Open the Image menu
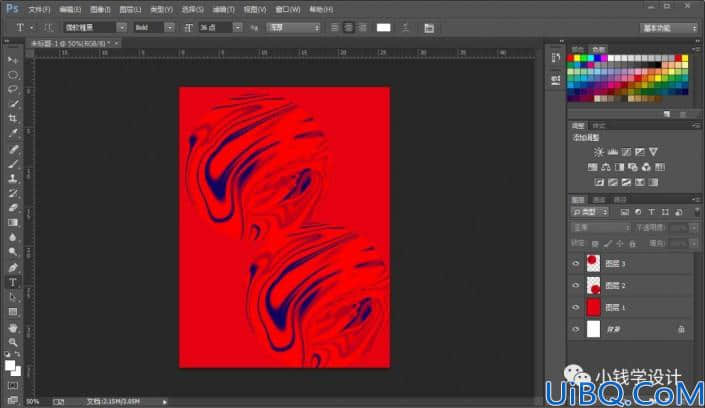This screenshot has height=408, width=705. click(x=100, y=9)
